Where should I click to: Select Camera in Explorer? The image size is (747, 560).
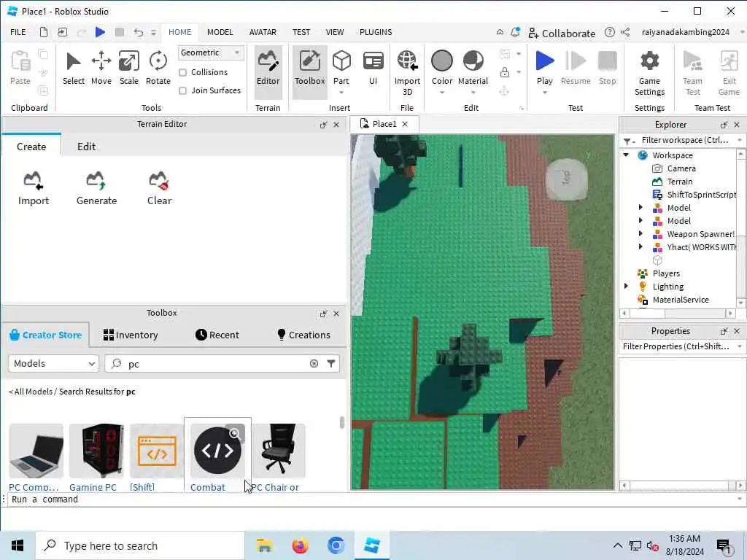(681, 168)
